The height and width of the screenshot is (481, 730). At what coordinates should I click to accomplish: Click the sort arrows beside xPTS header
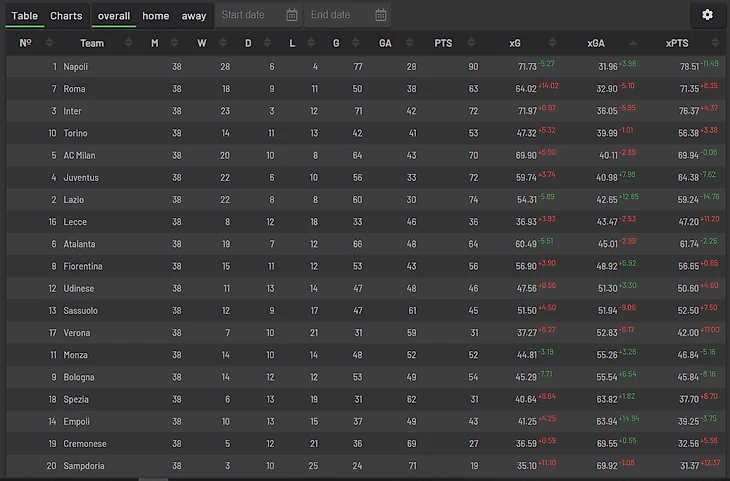tap(715, 43)
